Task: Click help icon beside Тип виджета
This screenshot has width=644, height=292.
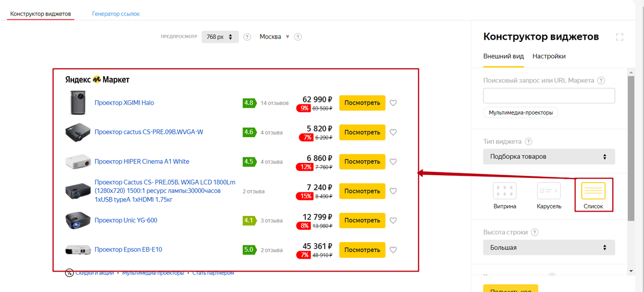Action: (x=529, y=141)
